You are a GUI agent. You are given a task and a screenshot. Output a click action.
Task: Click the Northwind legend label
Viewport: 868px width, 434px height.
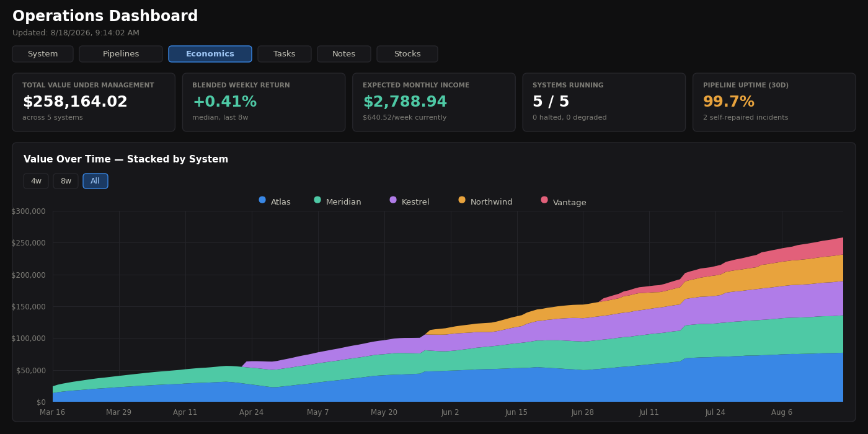pyautogui.click(x=492, y=202)
